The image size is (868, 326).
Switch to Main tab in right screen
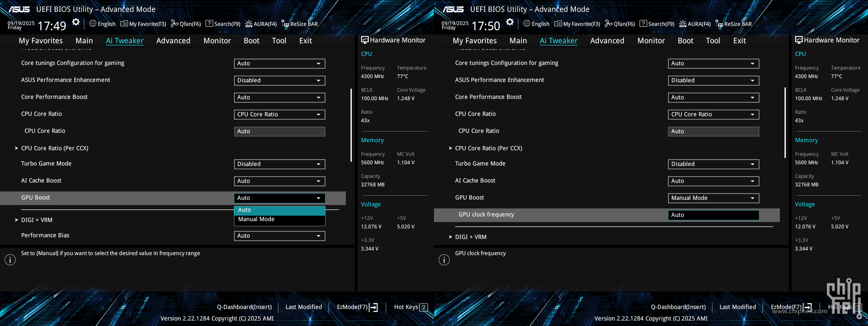[518, 41]
